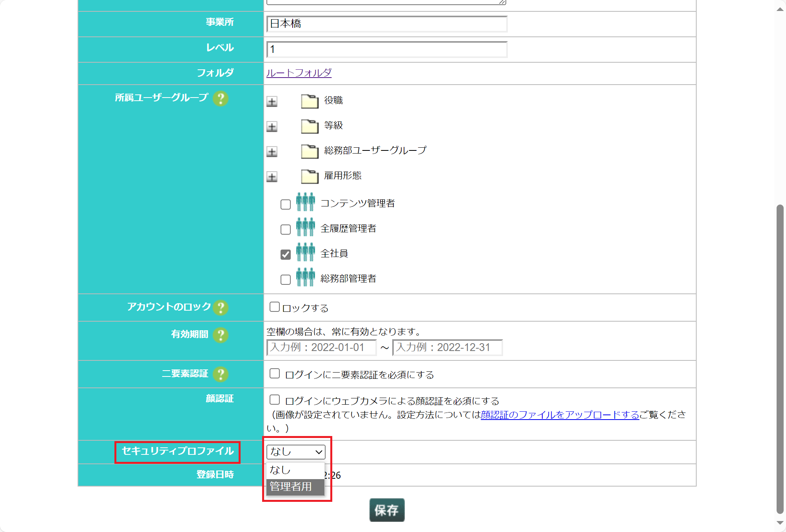Image resolution: width=786 pixels, height=532 pixels.
Task: Click the 保存 button
Action: coord(387,510)
